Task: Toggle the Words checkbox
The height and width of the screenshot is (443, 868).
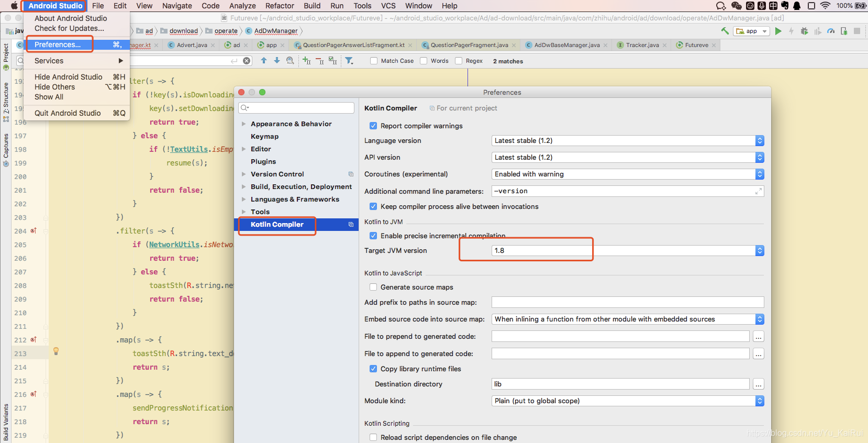Action: point(424,61)
